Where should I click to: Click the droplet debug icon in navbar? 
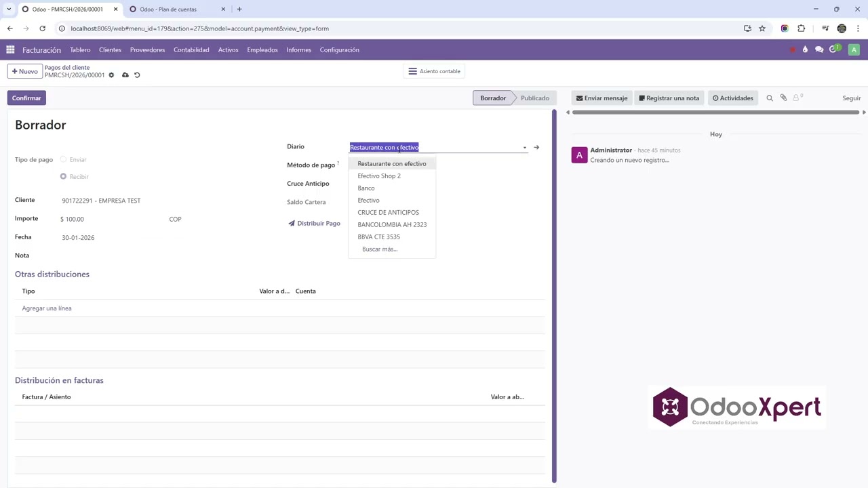[x=805, y=49]
